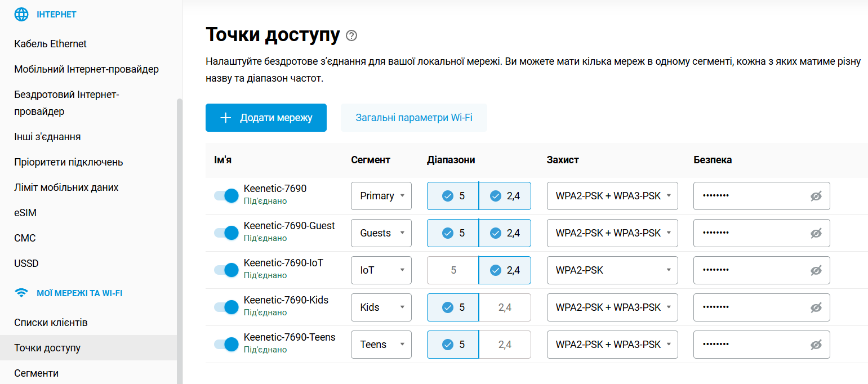Image resolution: width=868 pixels, height=384 pixels.
Task: Toggle the Keenetic-7690-Teens network switch
Action: 226,345
